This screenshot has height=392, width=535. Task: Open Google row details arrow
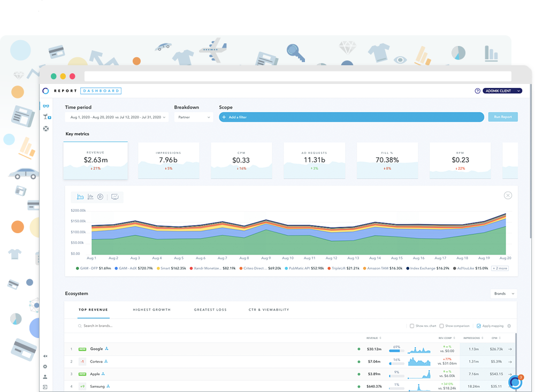(510, 349)
